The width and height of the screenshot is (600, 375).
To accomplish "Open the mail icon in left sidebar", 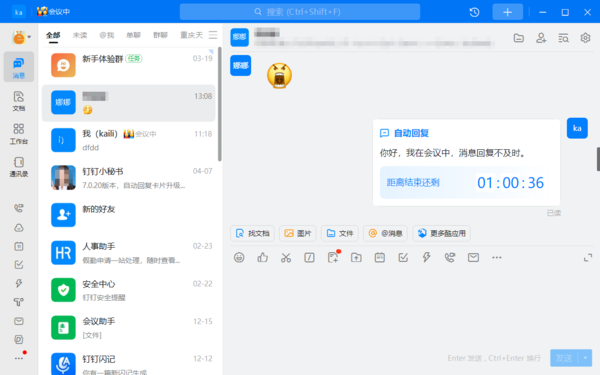I will coord(19,321).
